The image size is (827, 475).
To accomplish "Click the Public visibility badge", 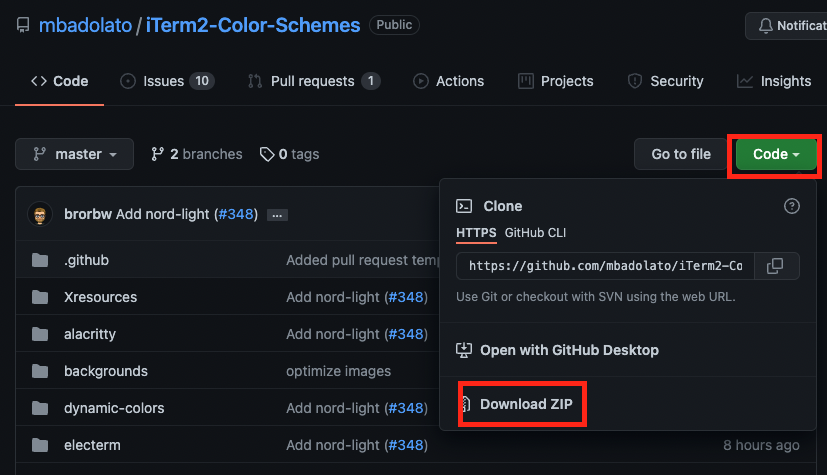I will click(x=394, y=25).
